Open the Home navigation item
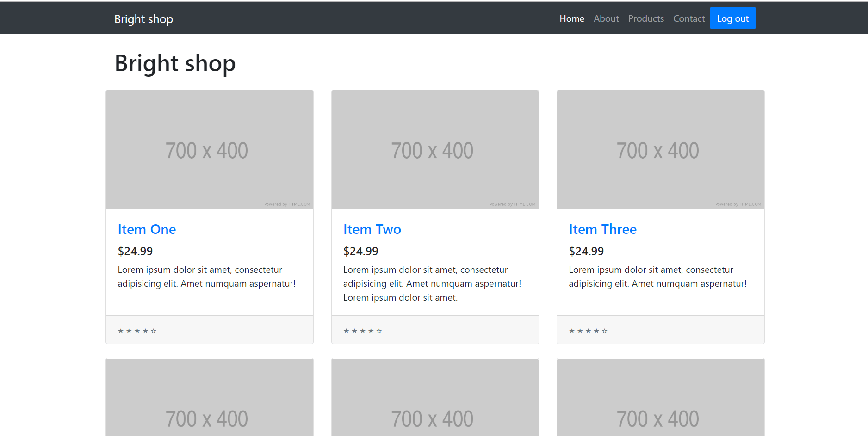This screenshot has width=868, height=436. (571, 18)
